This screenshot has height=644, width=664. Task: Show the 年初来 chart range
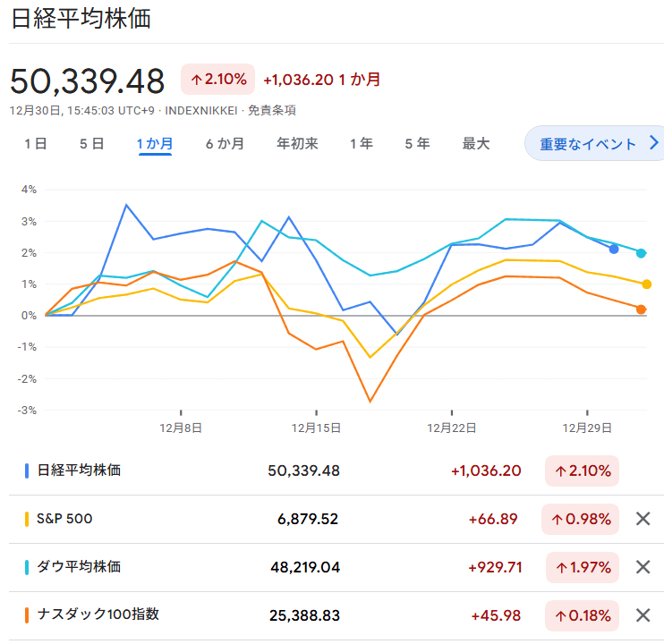tap(297, 144)
